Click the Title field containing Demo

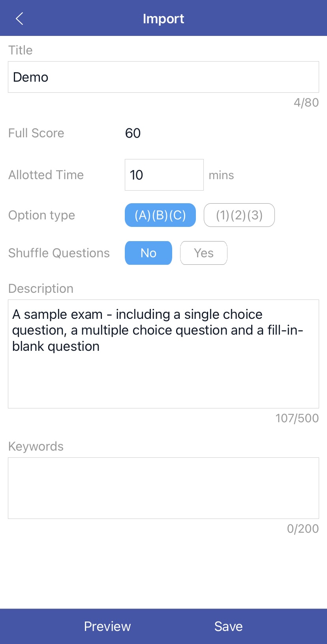pos(163,77)
